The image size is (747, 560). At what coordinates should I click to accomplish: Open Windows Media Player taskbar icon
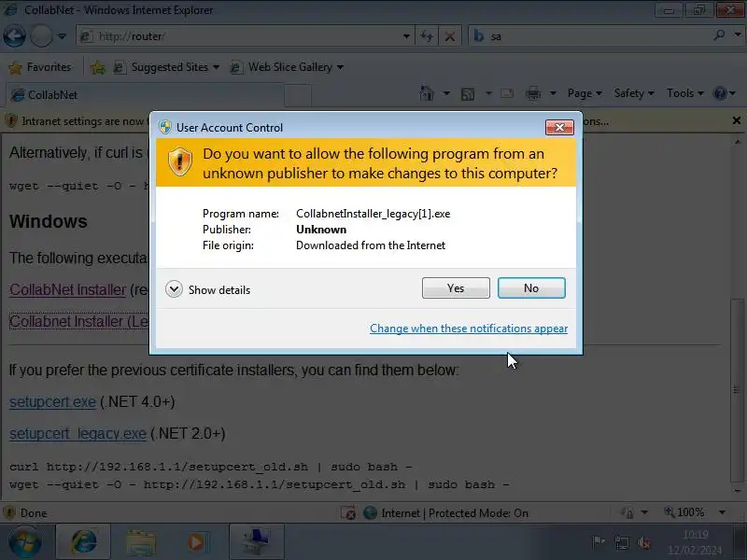197,542
